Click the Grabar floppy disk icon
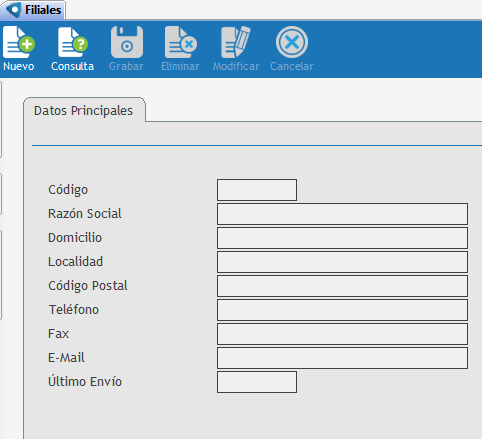482x439 pixels. 127,42
